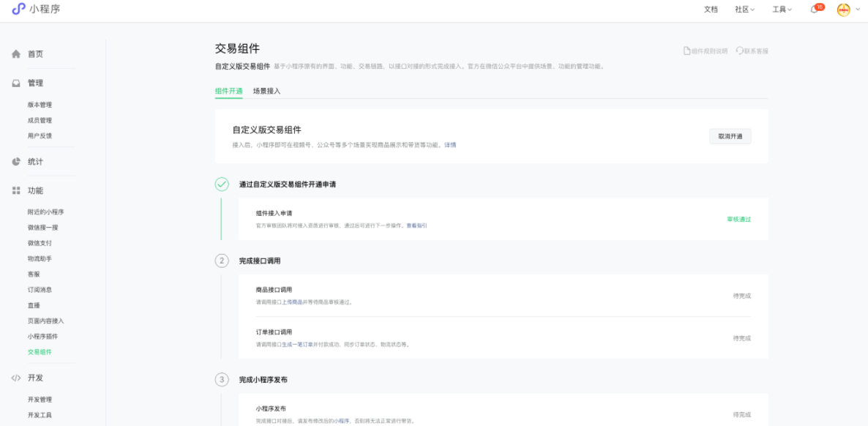Contact support via 联系客服
This screenshot has width=868, height=426.
(752, 51)
